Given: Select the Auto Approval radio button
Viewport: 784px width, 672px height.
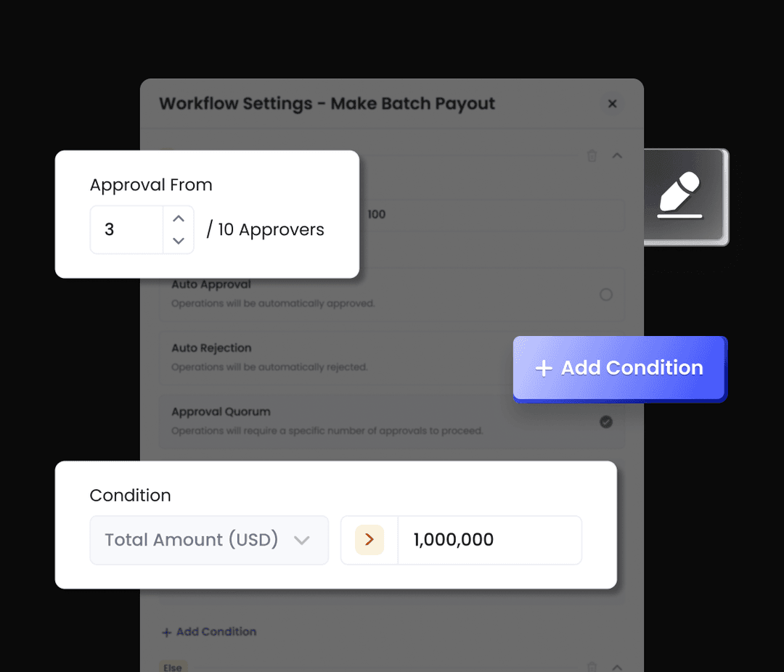Looking at the screenshot, I should tap(605, 295).
